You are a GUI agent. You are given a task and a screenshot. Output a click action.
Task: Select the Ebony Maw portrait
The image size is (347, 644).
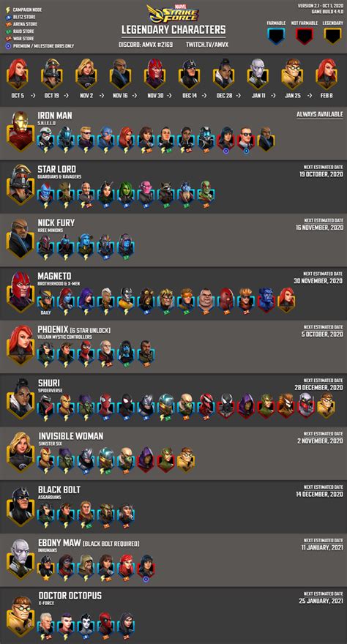point(20,559)
